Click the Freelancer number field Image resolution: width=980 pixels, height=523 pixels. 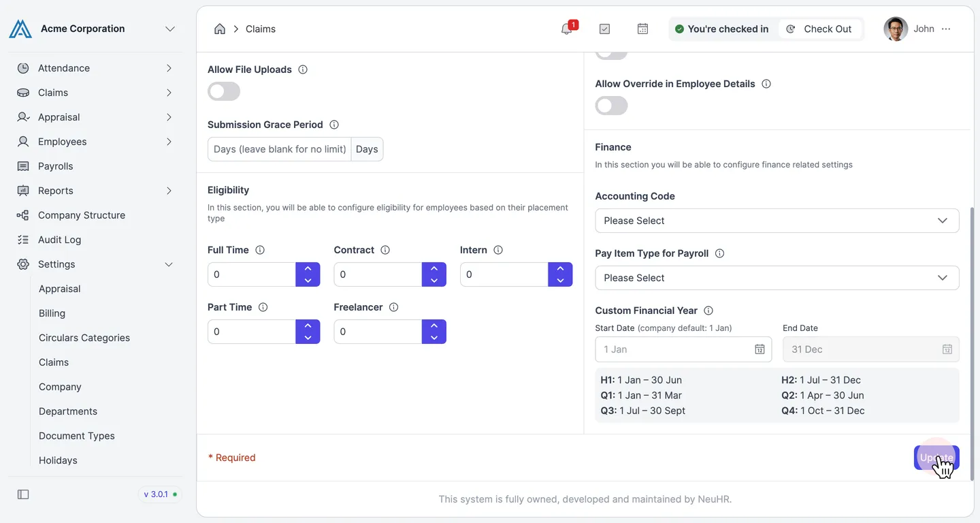tap(378, 332)
